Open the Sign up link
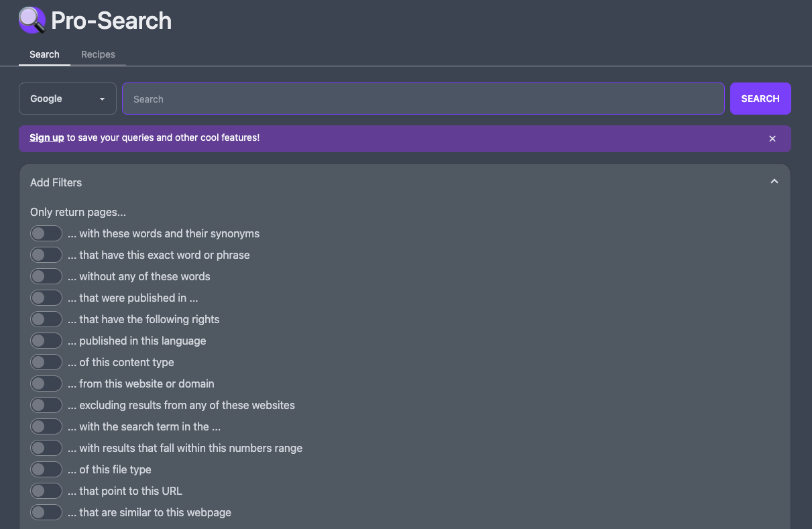The width and height of the screenshot is (812, 529). point(46,137)
